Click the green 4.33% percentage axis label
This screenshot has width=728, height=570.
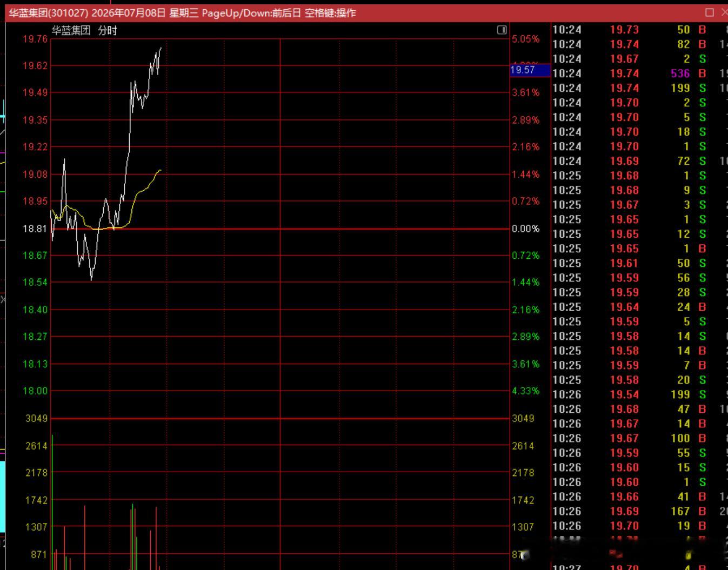click(526, 391)
